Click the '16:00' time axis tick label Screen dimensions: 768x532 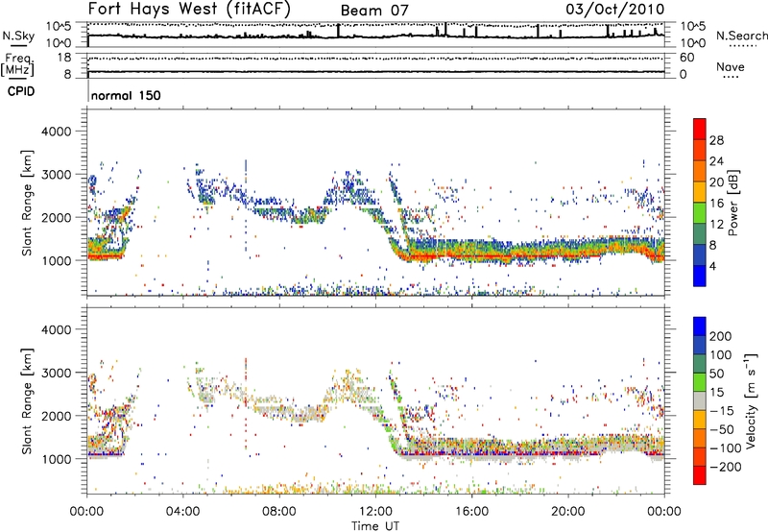(471, 512)
